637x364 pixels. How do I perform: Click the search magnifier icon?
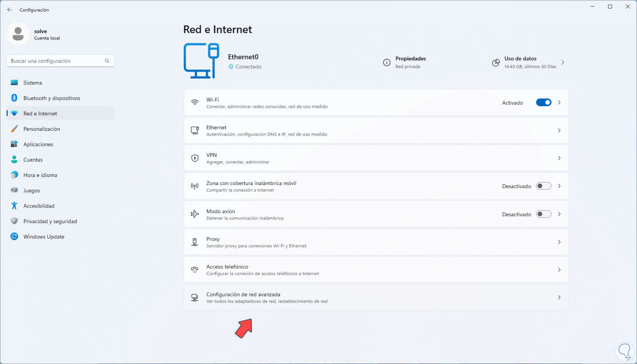coord(107,61)
